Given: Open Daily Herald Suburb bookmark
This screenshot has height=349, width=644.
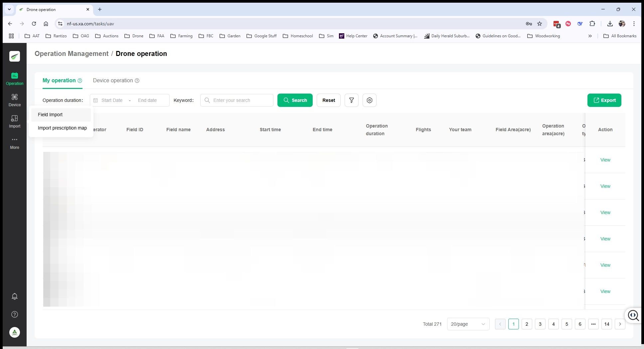Looking at the screenshot, I should point(447,36).
